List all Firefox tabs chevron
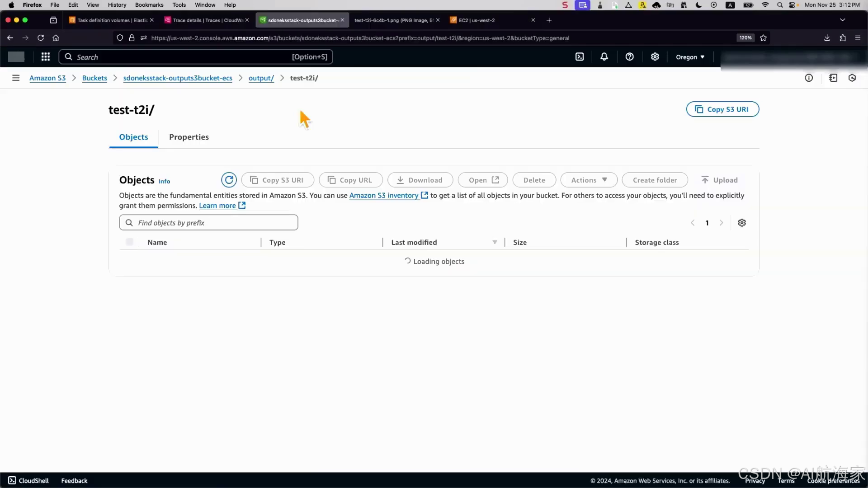The image size is (868, 488). pos(842,20)
